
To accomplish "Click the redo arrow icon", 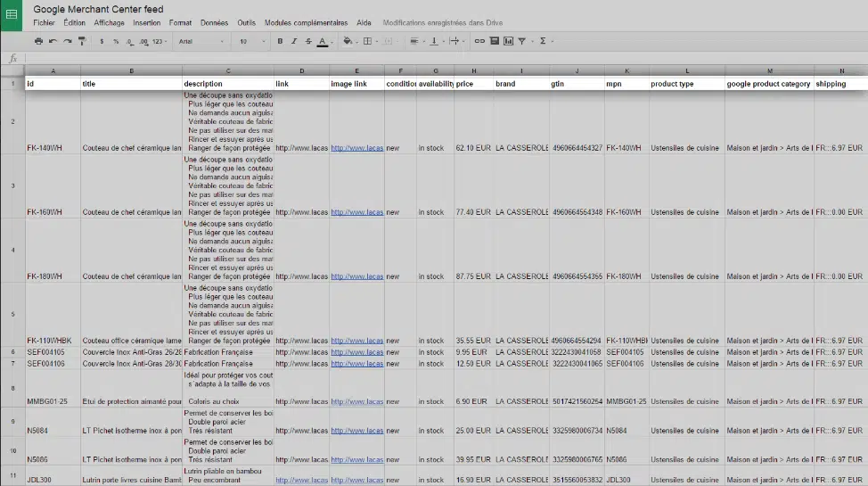I will point(68,41).
